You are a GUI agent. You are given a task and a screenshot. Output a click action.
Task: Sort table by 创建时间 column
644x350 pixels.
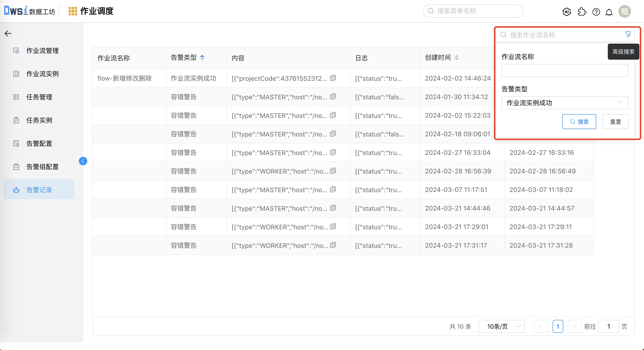tap(457, 58)
